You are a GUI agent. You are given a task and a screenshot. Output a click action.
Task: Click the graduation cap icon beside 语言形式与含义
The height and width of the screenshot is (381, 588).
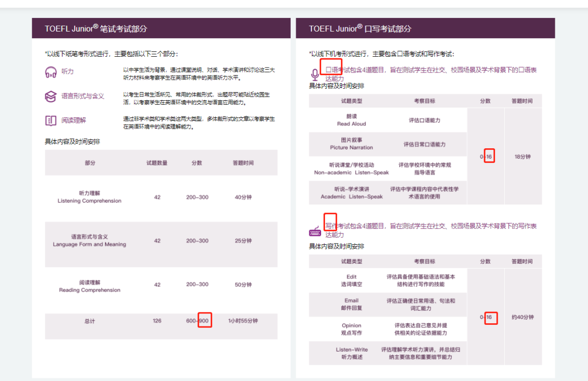tap(51, 96)
